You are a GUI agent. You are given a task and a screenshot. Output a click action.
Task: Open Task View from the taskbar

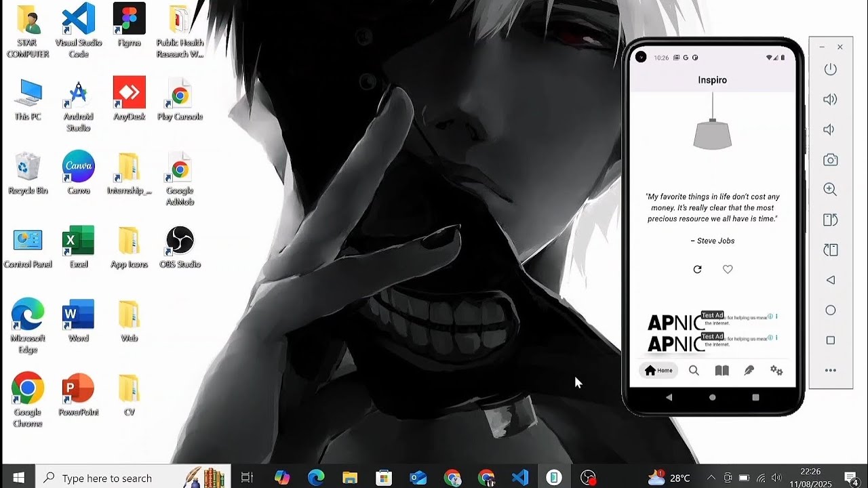pos(247,478)
